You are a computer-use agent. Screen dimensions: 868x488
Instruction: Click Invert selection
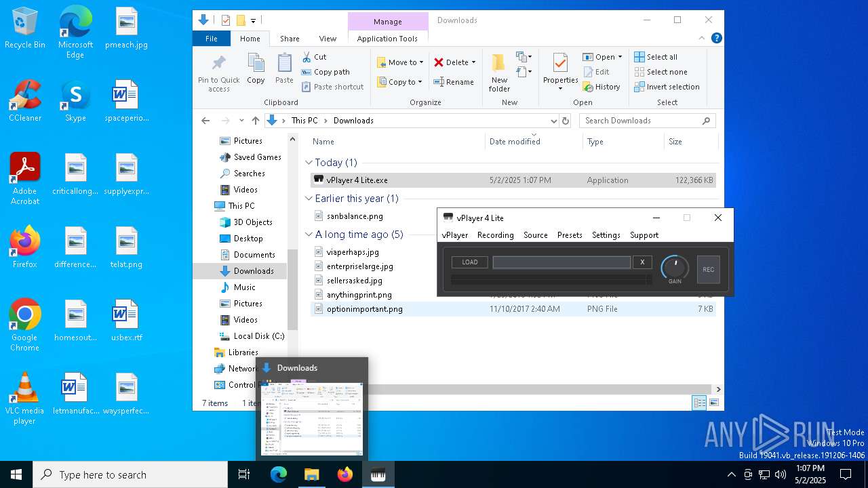pyautogui.click(x=667, y=87)
